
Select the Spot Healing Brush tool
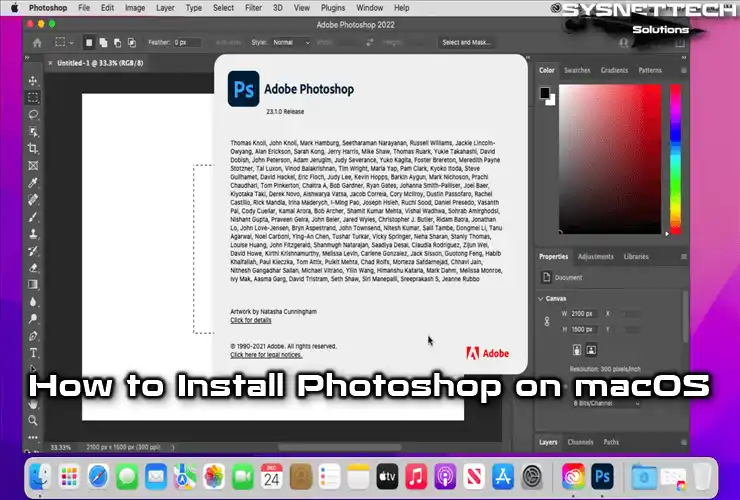[33, 200]
